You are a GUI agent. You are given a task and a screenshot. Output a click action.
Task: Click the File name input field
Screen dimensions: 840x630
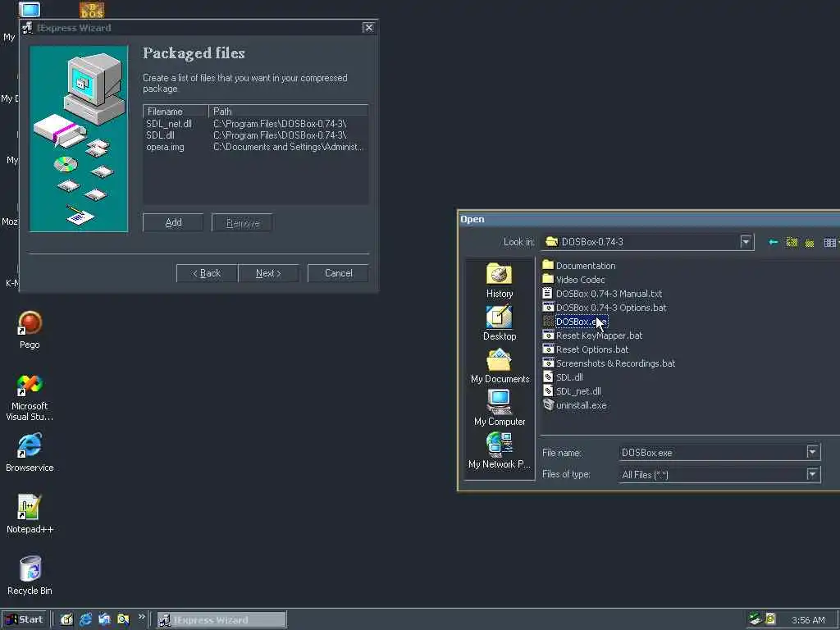click(x=713, y=453)
